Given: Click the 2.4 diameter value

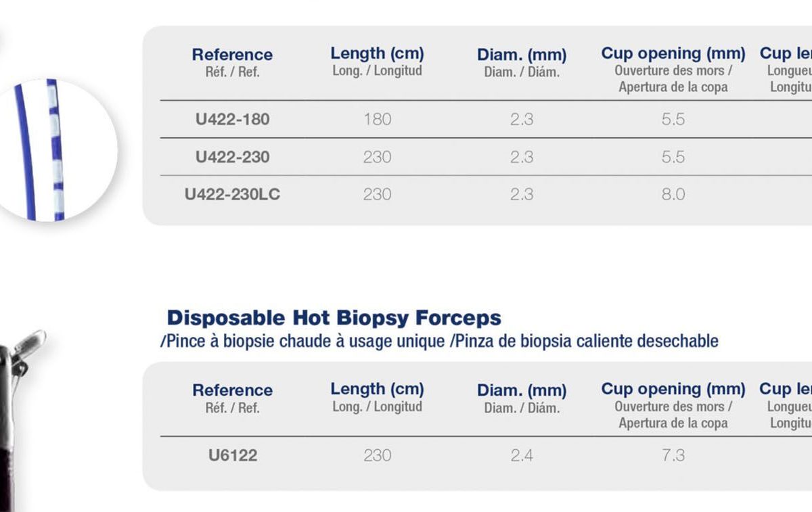Looking at the screenshot, I should [x=522, y=455].
